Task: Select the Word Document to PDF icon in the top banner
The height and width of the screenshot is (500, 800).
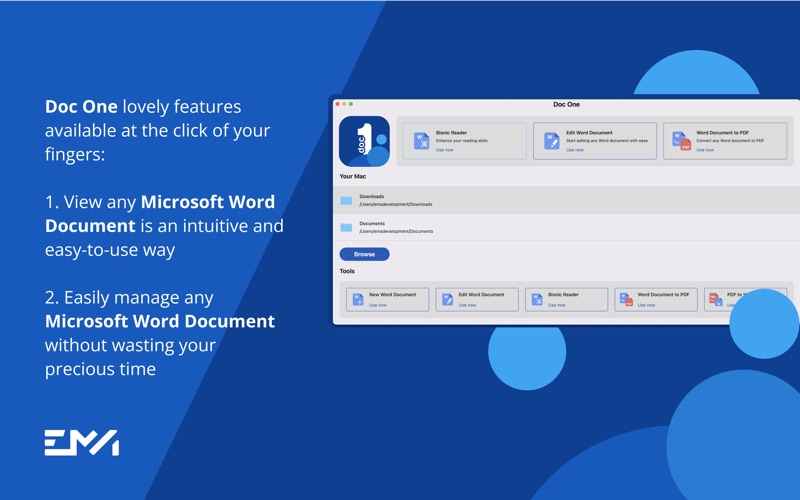Action: pos(682,141)
